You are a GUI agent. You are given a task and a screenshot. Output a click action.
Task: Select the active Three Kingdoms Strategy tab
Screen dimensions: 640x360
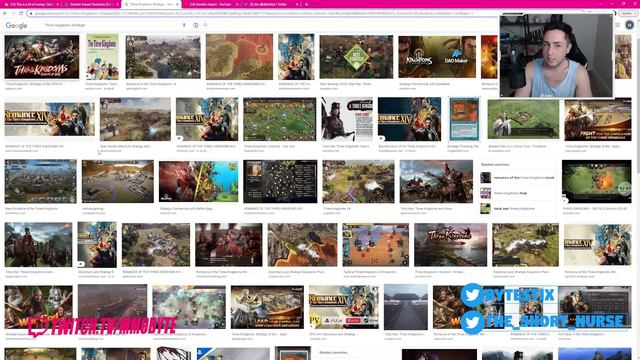[151, 4]
